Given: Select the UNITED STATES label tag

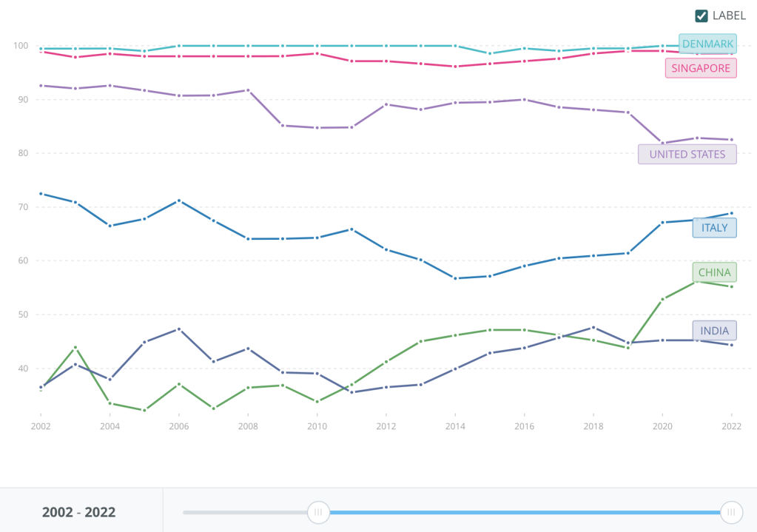Looking at the screenshot, I should pos(687,155).
